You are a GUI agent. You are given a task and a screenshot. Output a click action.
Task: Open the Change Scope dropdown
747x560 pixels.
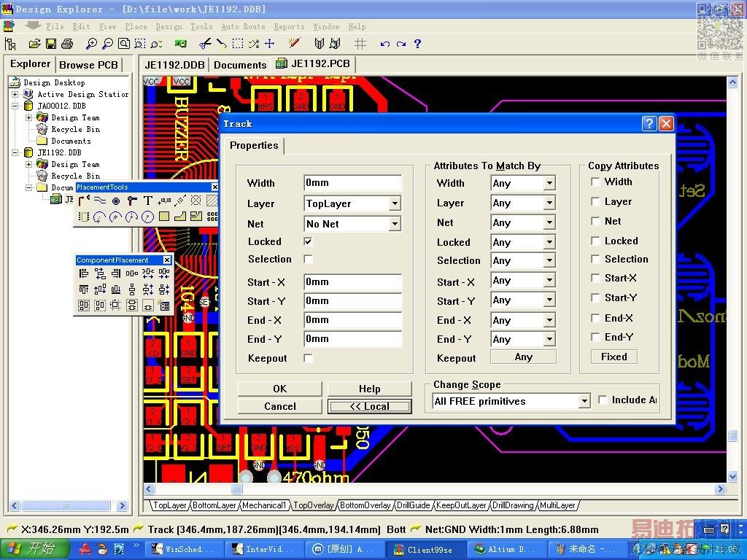(584, 401)
